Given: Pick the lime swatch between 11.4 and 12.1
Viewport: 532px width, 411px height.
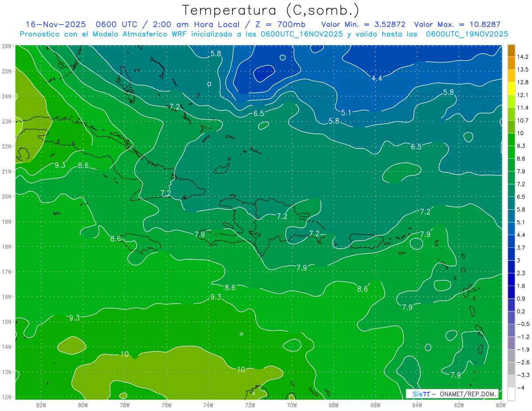Looking at the screenshot, I should point(511,102).
